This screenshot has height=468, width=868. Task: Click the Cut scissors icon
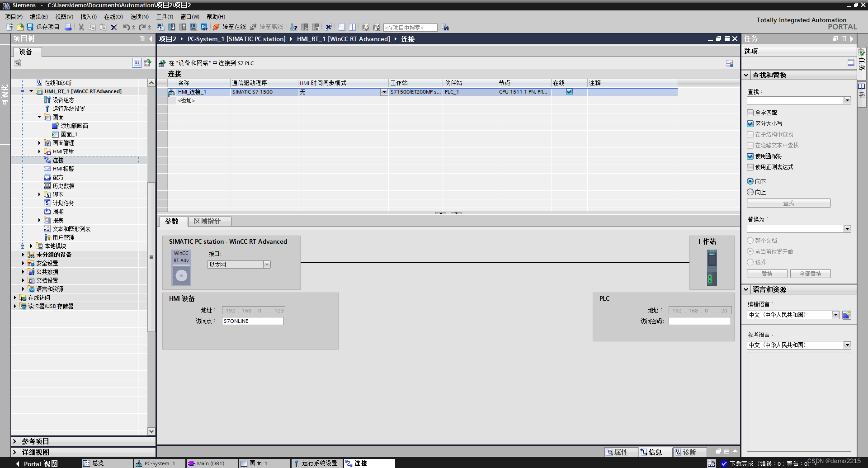pyautogui.click(x=81, y=27)
